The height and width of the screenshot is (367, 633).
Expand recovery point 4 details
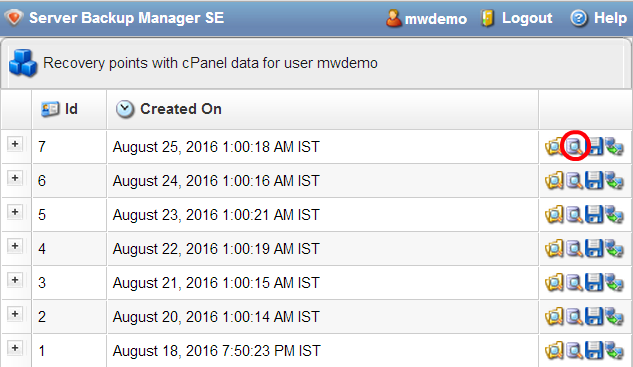pyautogui.click(x=15, y=246)
